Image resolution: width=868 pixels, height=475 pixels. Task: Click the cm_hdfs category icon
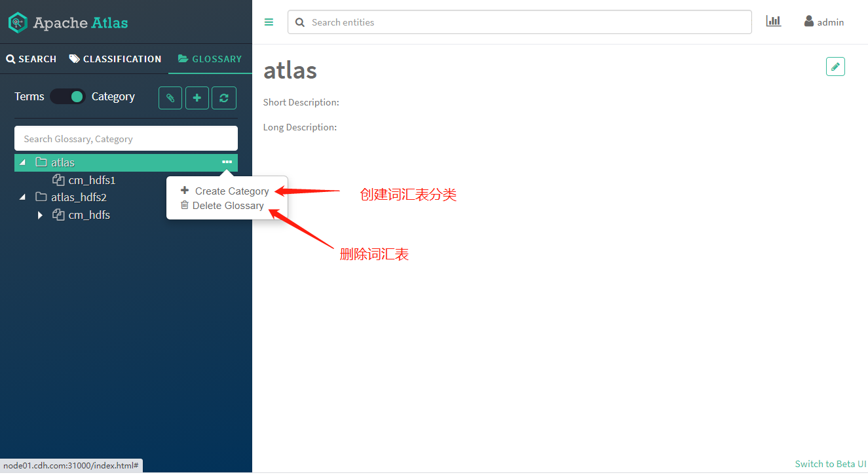click(x=58, y=215)
